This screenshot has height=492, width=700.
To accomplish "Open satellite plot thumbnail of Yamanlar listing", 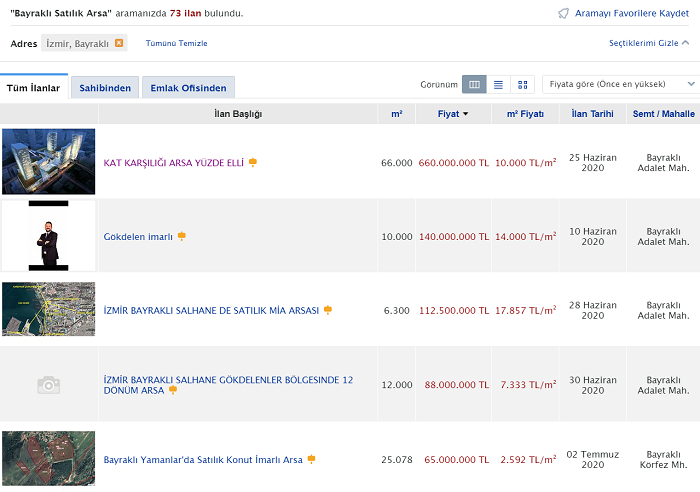I will (49, 459).
